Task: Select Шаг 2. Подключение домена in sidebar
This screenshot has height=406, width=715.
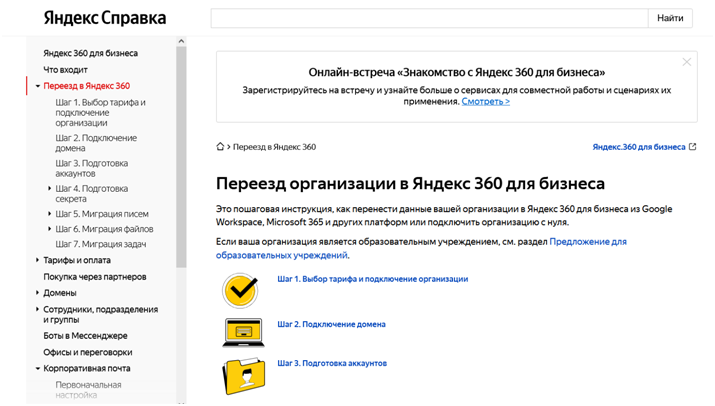Action: tap(96, 143)
